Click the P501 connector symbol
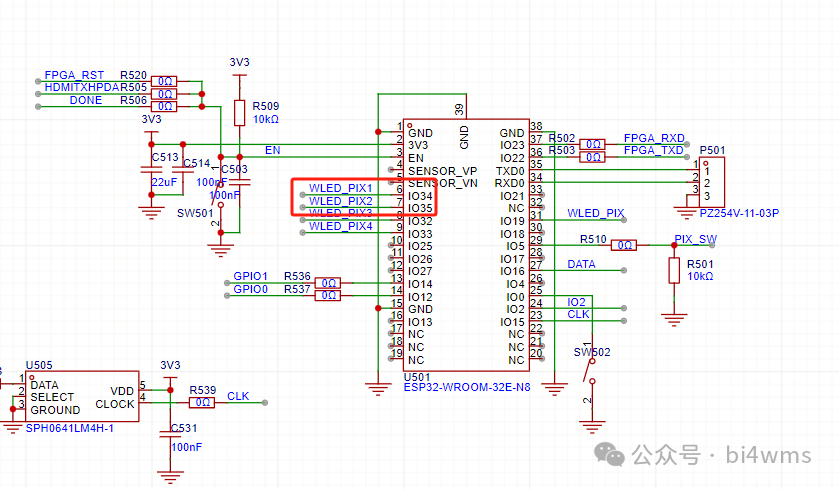 point(712,177)
